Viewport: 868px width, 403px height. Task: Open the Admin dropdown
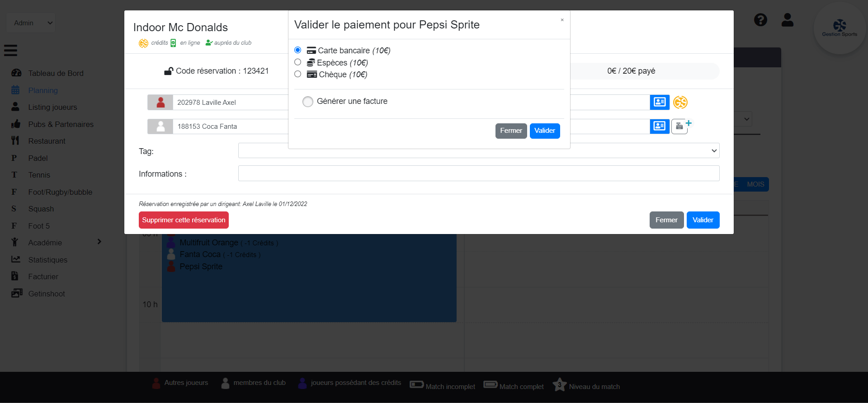tap(31, 23)
